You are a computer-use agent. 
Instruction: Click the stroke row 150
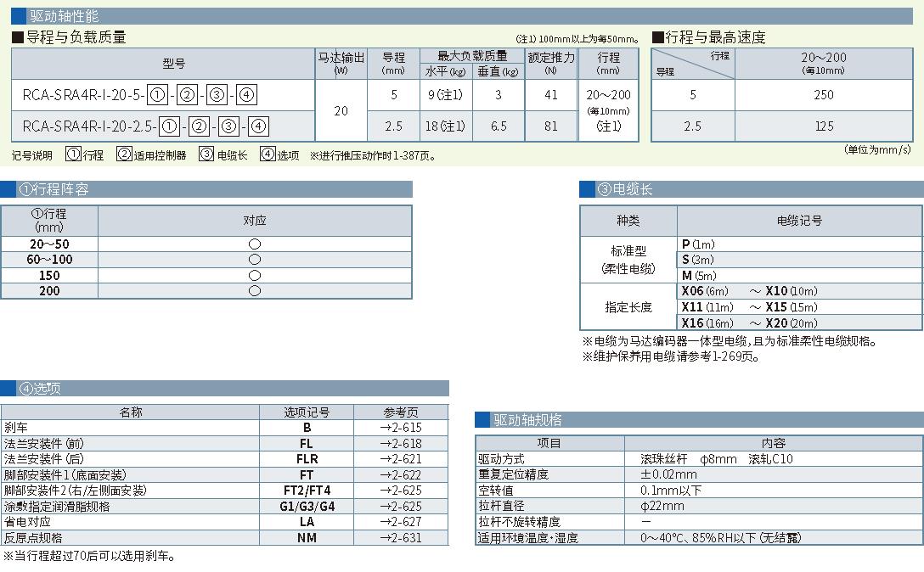(49, 275)
